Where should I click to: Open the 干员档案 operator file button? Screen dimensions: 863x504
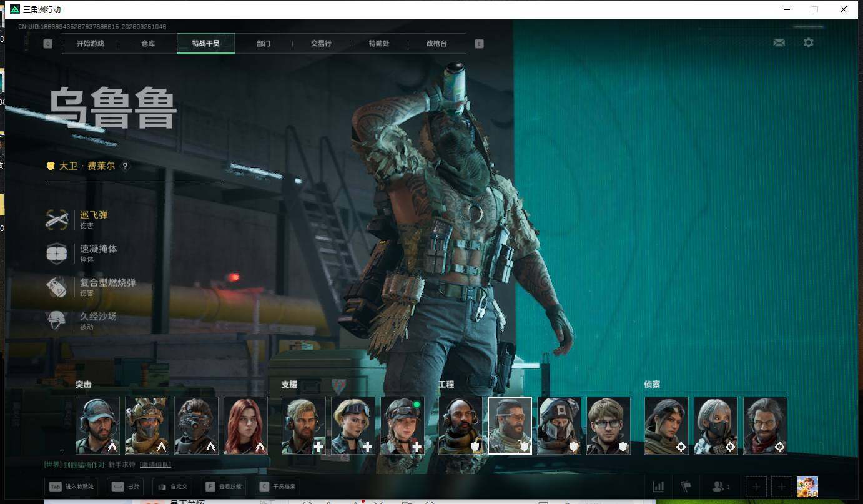coord(277,487)
